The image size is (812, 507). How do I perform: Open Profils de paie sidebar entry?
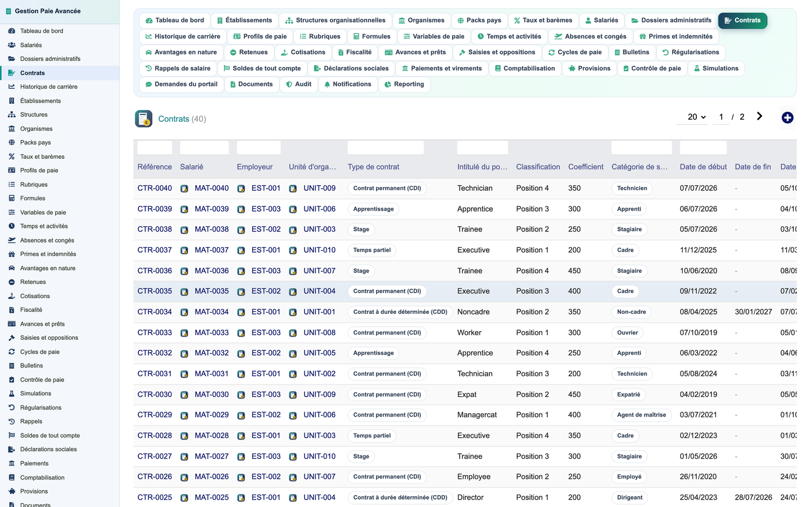pos(60,171)
